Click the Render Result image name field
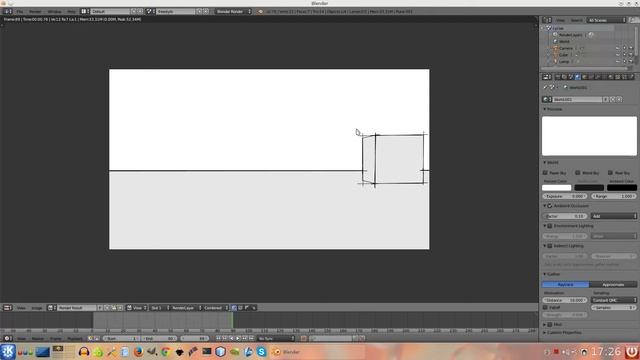Screen dimensions: 640x360 (76, 308)
